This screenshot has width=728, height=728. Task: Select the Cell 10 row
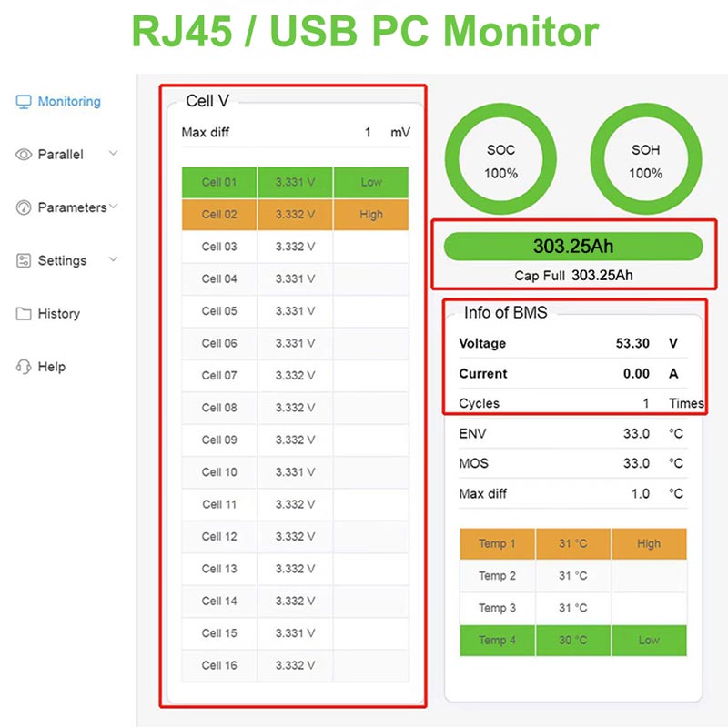pyautogui.click(x=295, y=472)
